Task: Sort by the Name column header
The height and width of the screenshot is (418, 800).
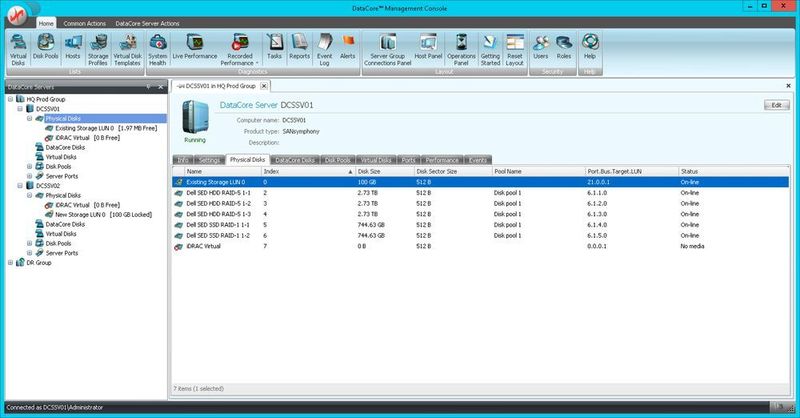Action: tap(222, 171)
